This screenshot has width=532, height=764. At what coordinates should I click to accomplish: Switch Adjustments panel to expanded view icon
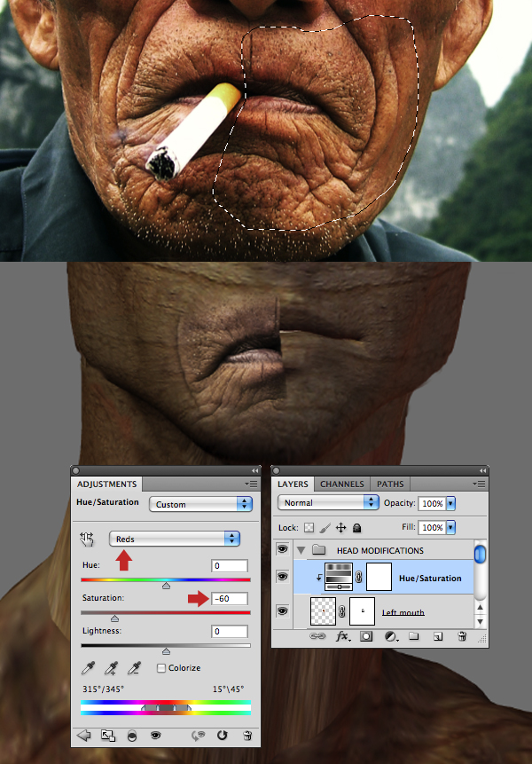point(107,736)
